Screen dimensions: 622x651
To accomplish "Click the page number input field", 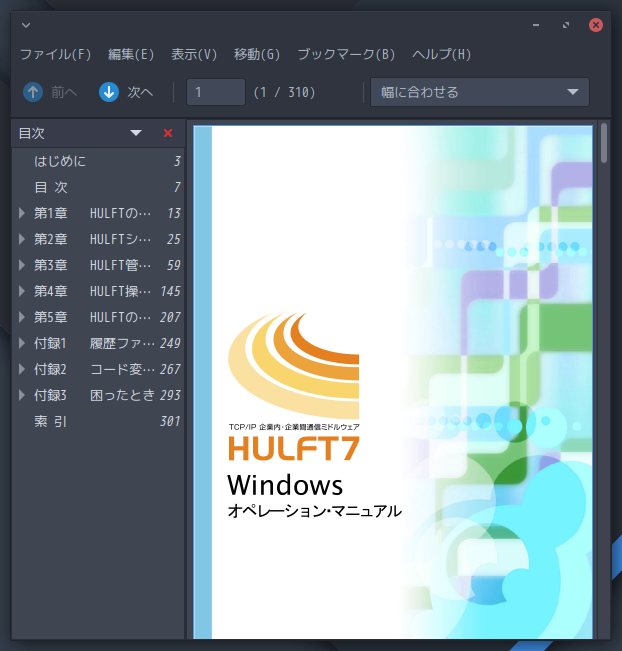I will click(215, 92).
